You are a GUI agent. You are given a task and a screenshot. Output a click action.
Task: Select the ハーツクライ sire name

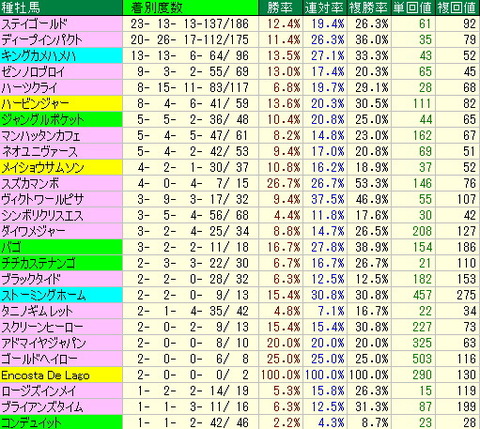29,88
